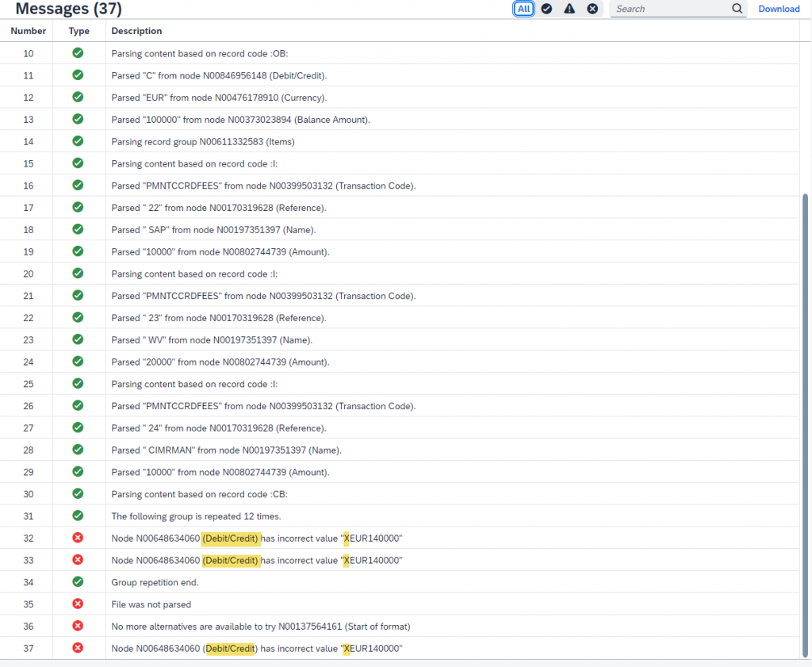The height and width of the screenshot is (667, 812).
Task: Click message number 15 cell
Action: click(28, 163)
